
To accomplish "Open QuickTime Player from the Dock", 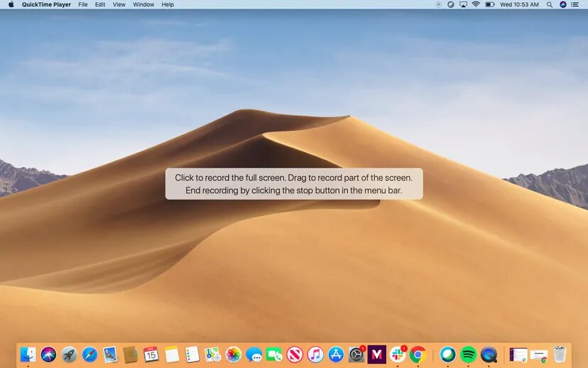I will pos(489,354).
